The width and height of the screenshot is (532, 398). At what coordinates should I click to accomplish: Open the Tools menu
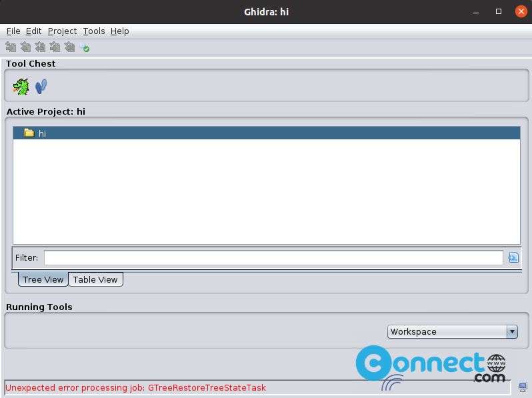click(93, 31)
